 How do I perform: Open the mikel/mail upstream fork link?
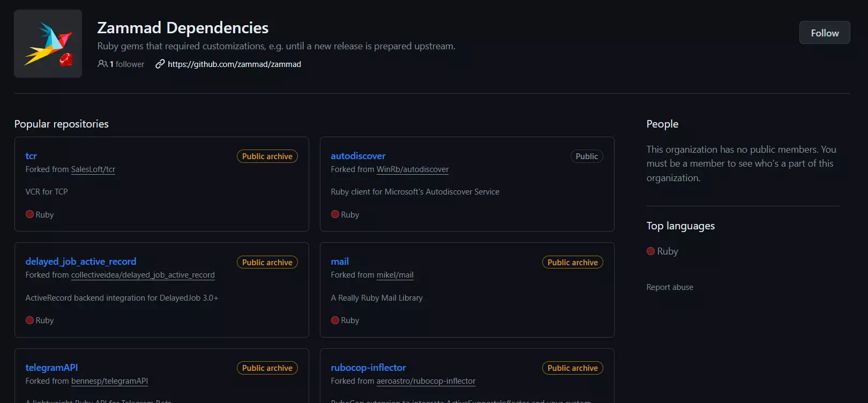point(395,274)
